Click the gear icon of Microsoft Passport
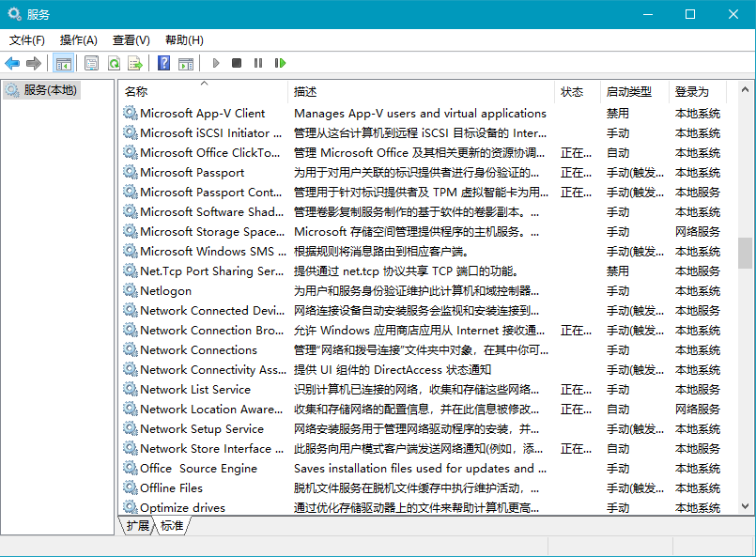This screenshot has width=756, height=557. [x=131, y=172]
